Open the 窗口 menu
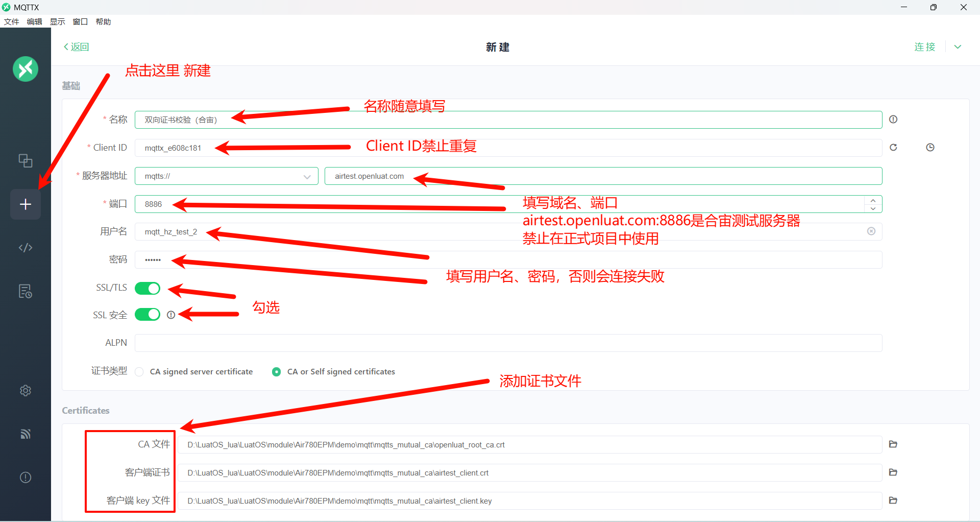Viewport: 980px width, 522px height. [80, 21]
